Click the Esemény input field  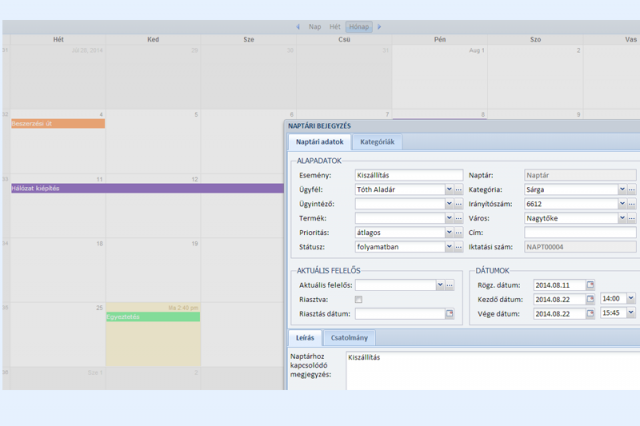[408, 175]
